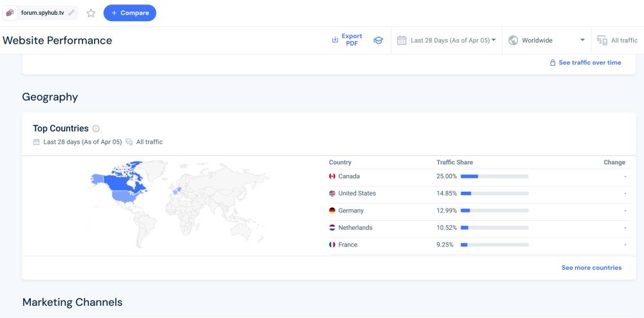
Task: Click the star favorite icon
Action: (x=91, y=13)
